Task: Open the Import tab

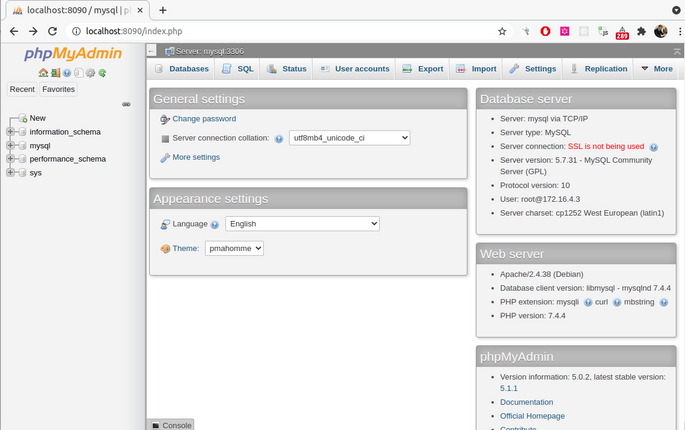Action: (x=476, y=69)
